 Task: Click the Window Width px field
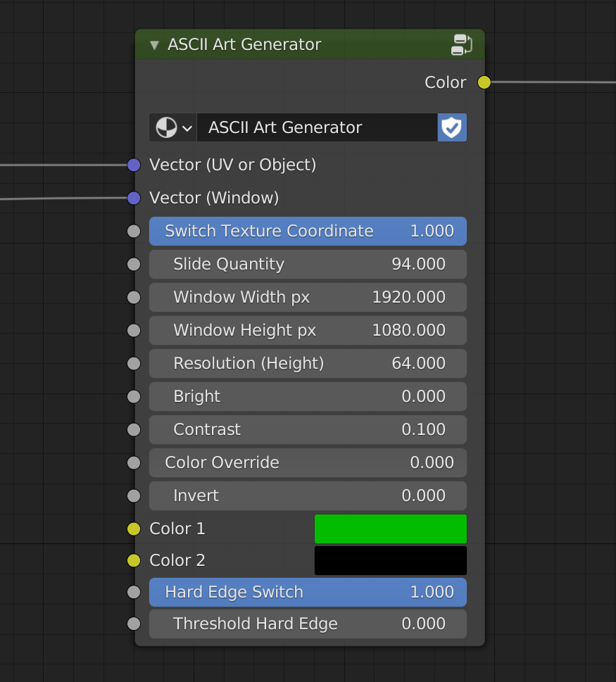[x=308, y=297]
